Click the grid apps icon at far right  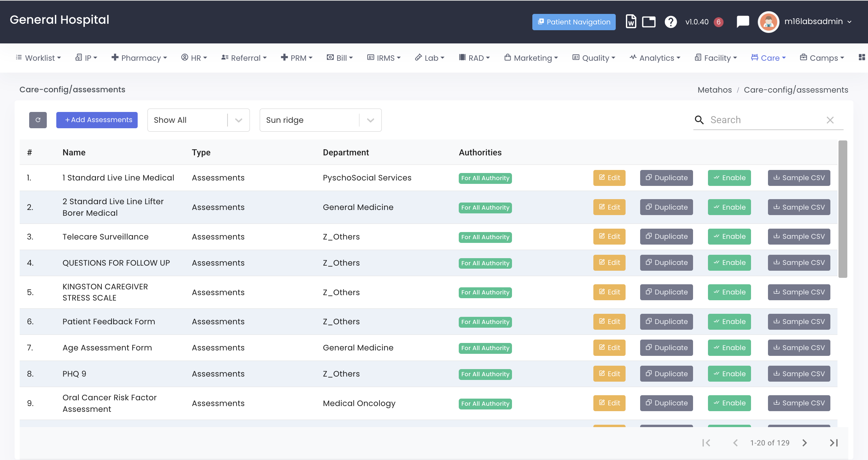(x=862, y=57)
